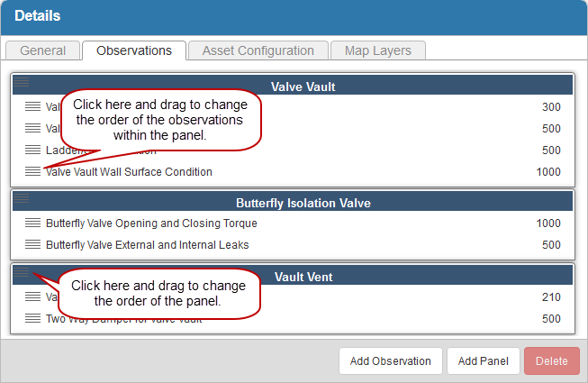Screen dimensions: 588x383
Task: Click drag handle for Butterfly Valve Opening and Closing Torque
Action: (32, 223)
